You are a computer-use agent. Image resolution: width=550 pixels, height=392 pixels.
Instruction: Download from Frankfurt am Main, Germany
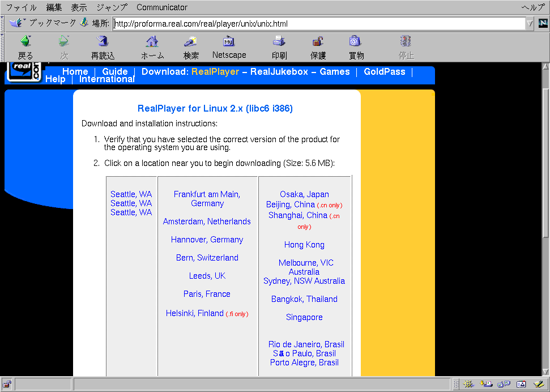click(x=207, y=199)
